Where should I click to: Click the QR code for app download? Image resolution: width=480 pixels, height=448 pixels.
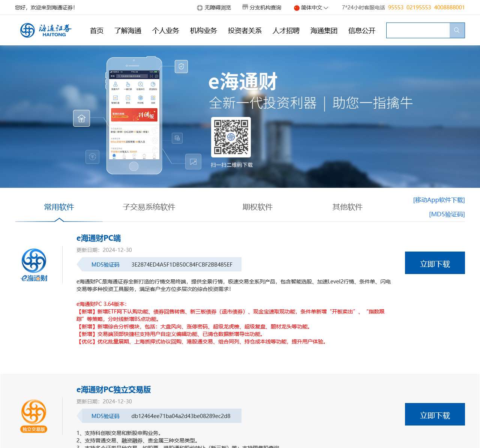coord(231,137)
